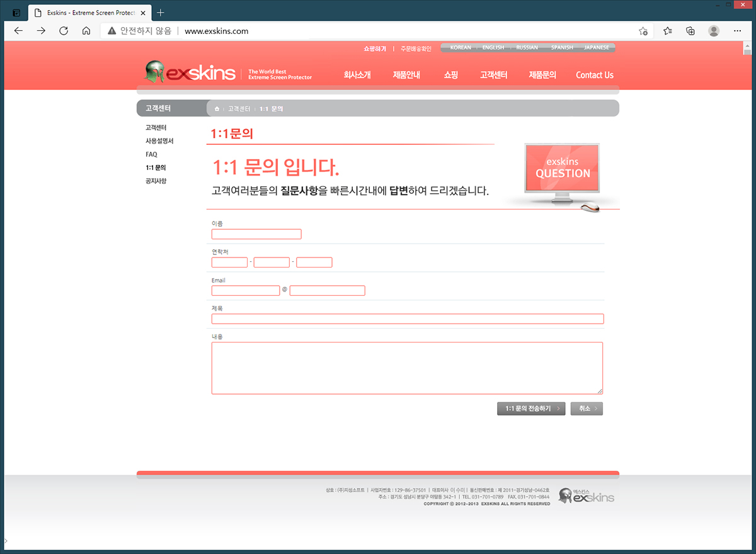This screenshot has height=554, width=756.
Task: Add this page to favorites star icon
Action: pos(643,31)
